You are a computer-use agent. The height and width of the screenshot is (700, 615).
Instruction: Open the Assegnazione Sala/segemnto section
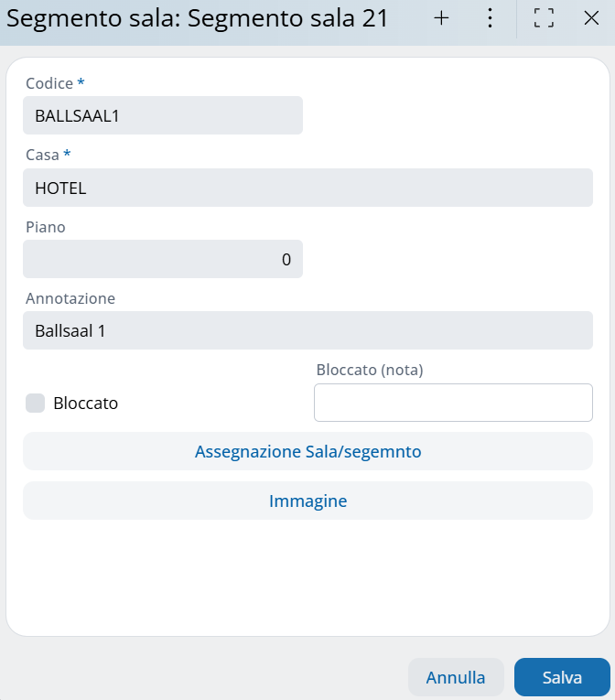pos(307,451)
